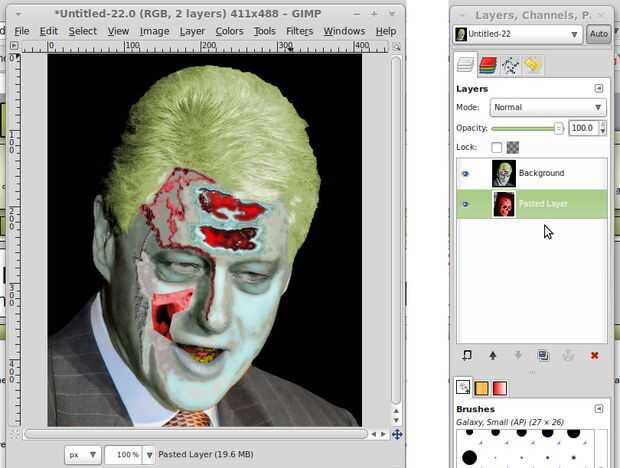Click the Raise Layer arrow icon

point(493,356)
